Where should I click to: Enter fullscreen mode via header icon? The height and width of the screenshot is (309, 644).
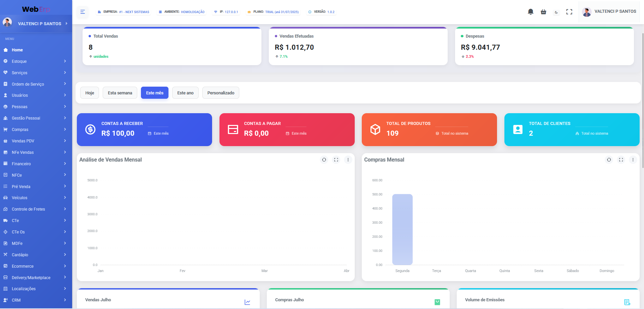[x=569, y=12]
